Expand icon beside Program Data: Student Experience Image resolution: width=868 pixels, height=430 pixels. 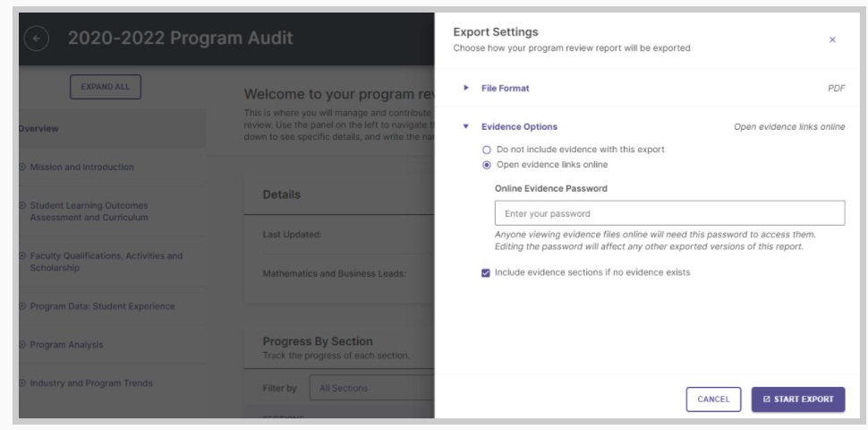pos(22,305)
